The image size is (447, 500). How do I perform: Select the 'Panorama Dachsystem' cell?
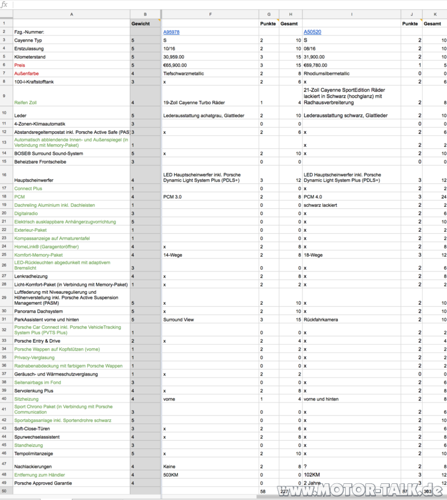click(x=71, y=311)
